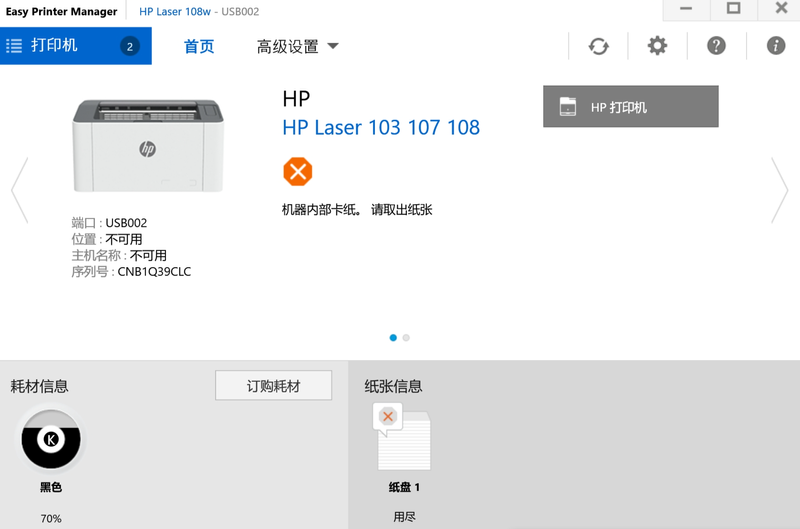Viewport: 800px width, 529px height.
Task: Open the 打印机 list panel
Action: pyautogui.click(x=54, y=46)
